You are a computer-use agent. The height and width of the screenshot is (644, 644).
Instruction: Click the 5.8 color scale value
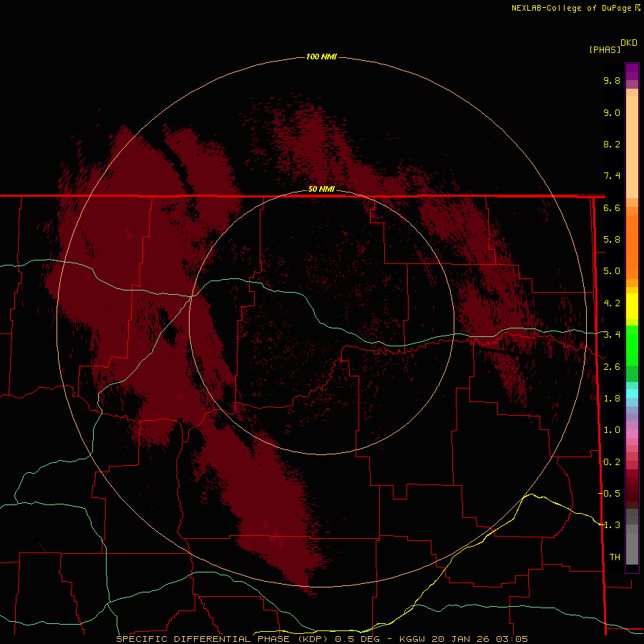click(612, 240)
